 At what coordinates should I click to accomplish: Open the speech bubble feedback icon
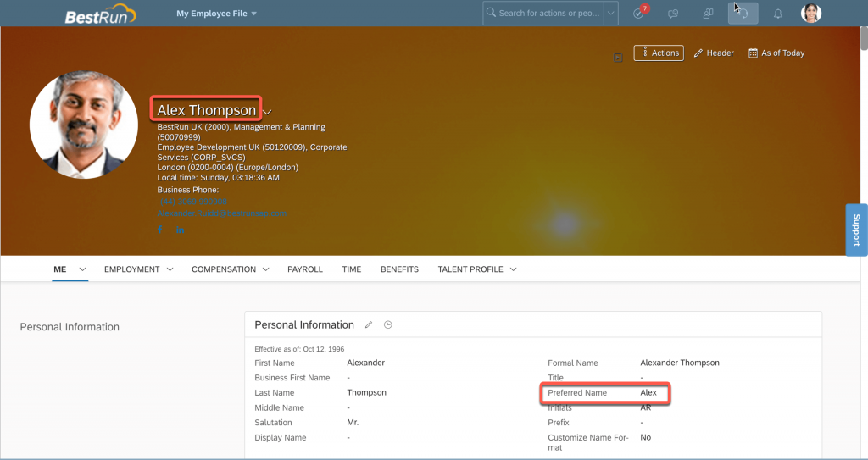[x=673, y=14]
